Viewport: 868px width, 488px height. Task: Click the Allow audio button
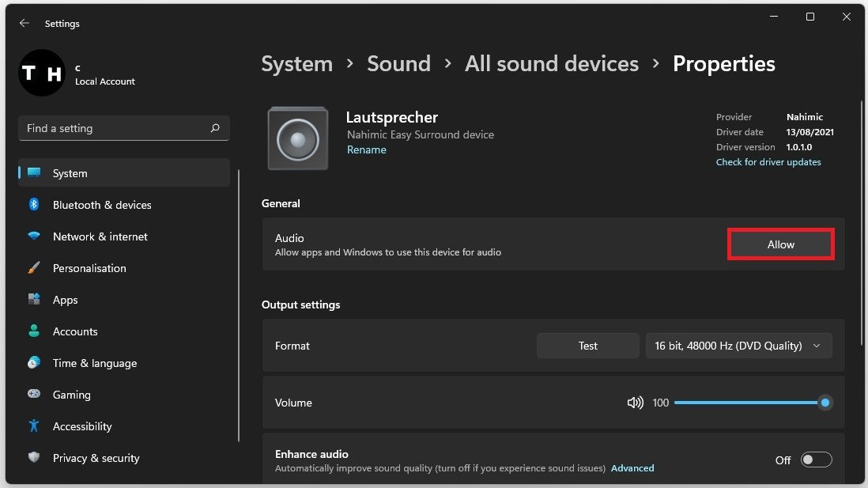780,244
